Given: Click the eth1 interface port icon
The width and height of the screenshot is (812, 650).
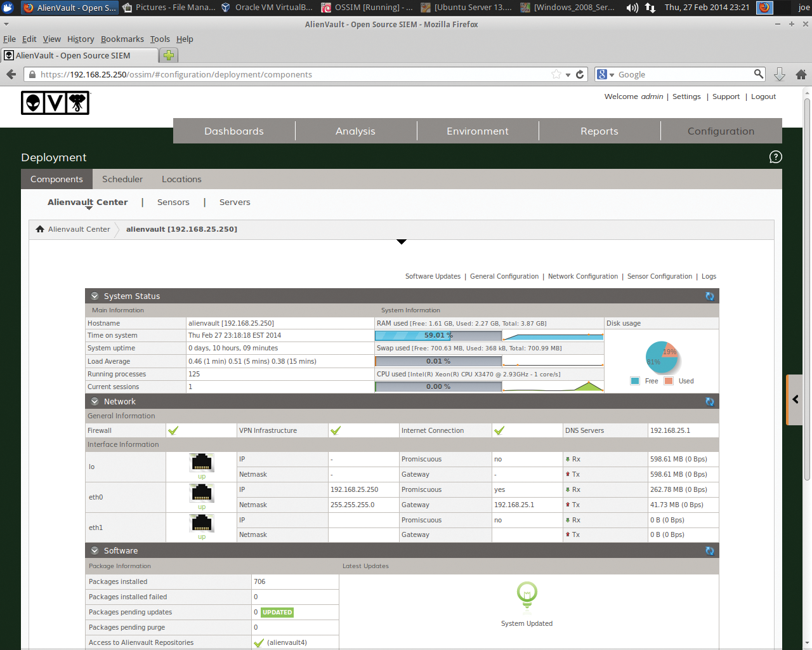Looking at the screenshot, I should tap(202, 523).
